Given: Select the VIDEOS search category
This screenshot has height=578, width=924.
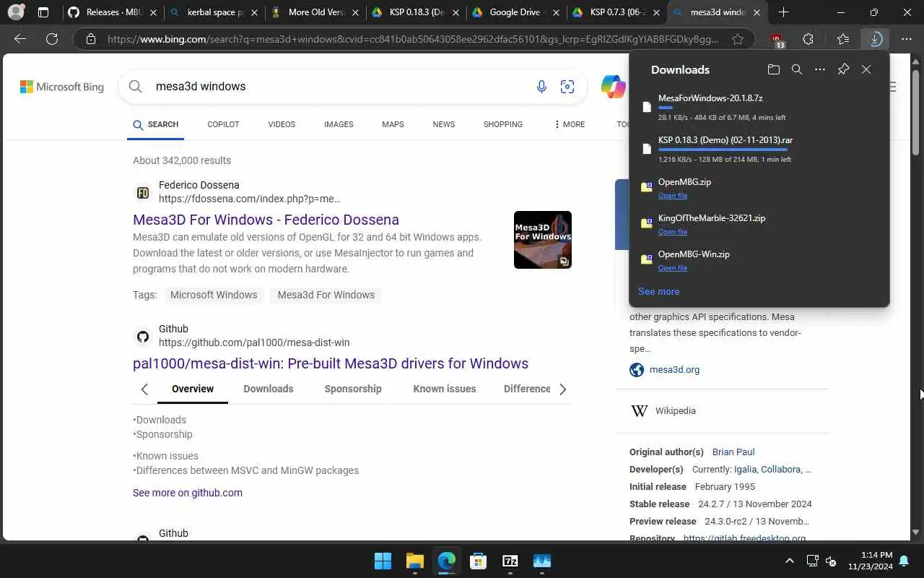Looking at the screenshot, I should point(282,124).
